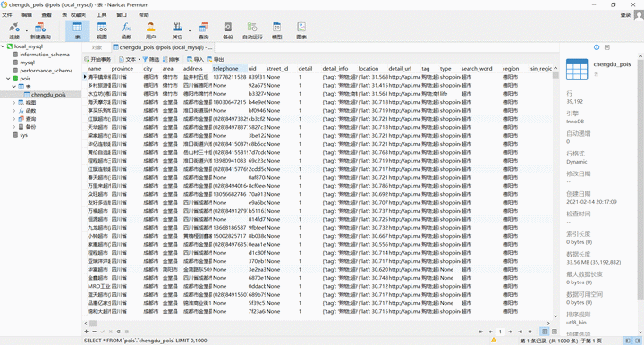Screen dimensions: 644x345
Task: Go to first page navigation arrow
Action: coord(480,332)
